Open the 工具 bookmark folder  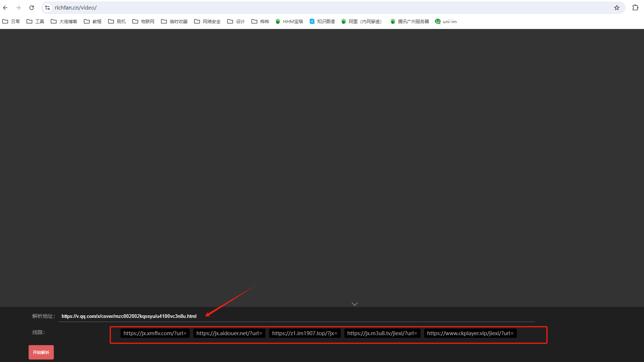click(x=35, y=22)
